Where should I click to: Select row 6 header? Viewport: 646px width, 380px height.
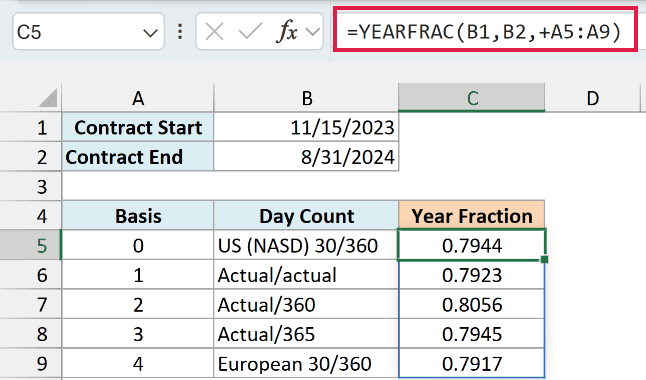[x=31, y=275]
